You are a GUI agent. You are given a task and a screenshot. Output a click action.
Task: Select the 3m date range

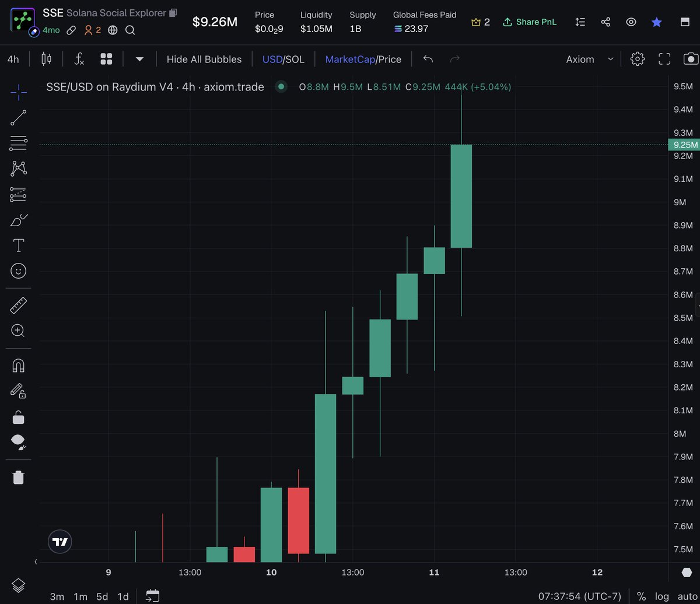pyautogui.click(x=57, y=596)
